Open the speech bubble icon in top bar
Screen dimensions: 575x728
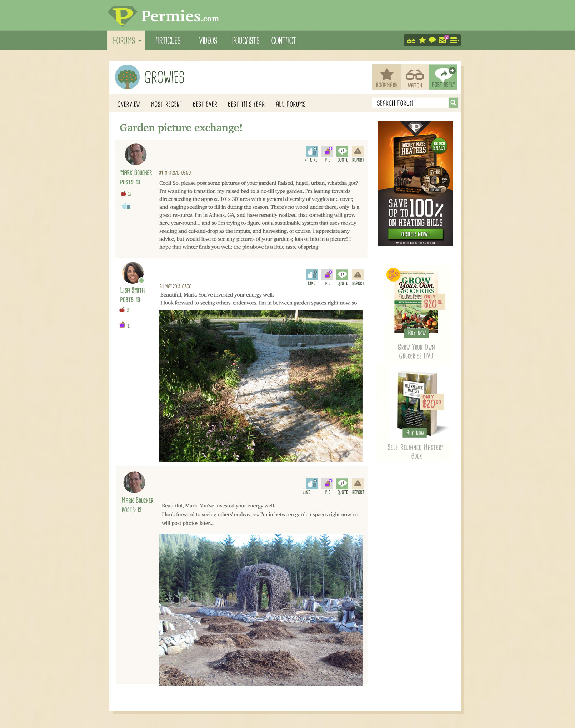pos(432,40)
